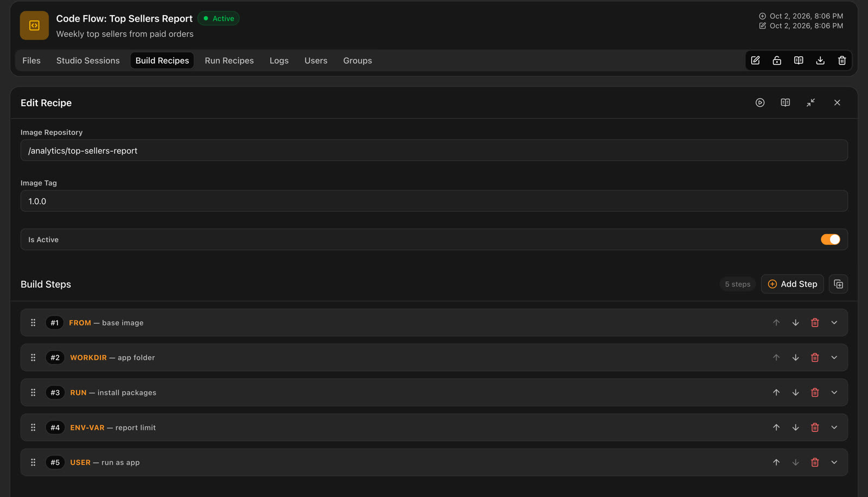Image resolution: width=868 pixels, height=497 pixels.
Task: Move the FROM step down
Action: point(795,322)
